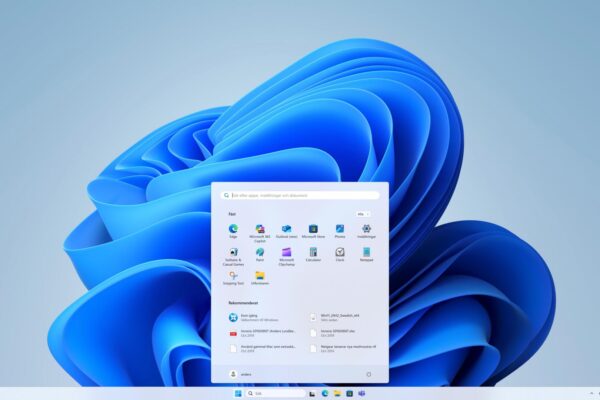Open the Clock app
The image size is (600, 400).
point(340,255)
